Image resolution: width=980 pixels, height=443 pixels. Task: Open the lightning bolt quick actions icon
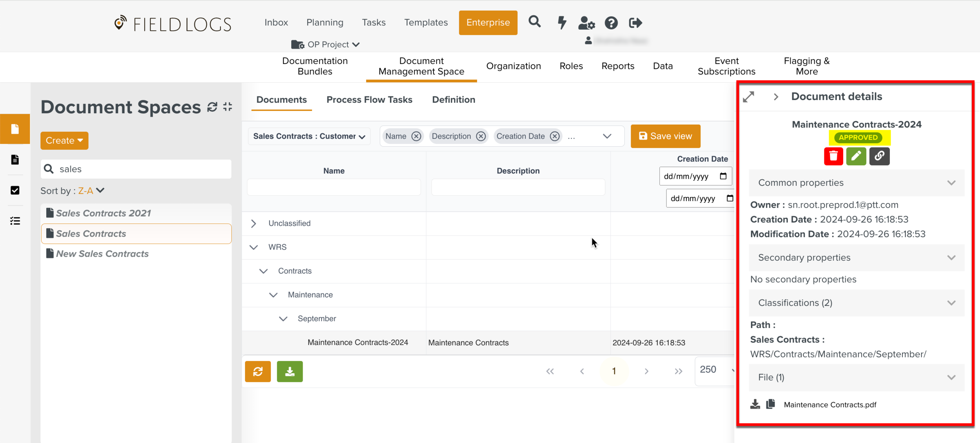pyautogui.click(x=561, y=23)
